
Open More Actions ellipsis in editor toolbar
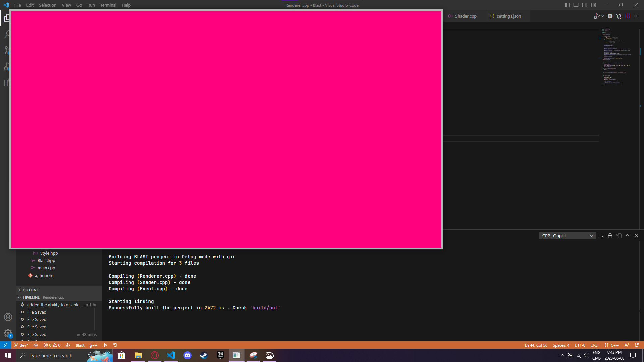636,16
